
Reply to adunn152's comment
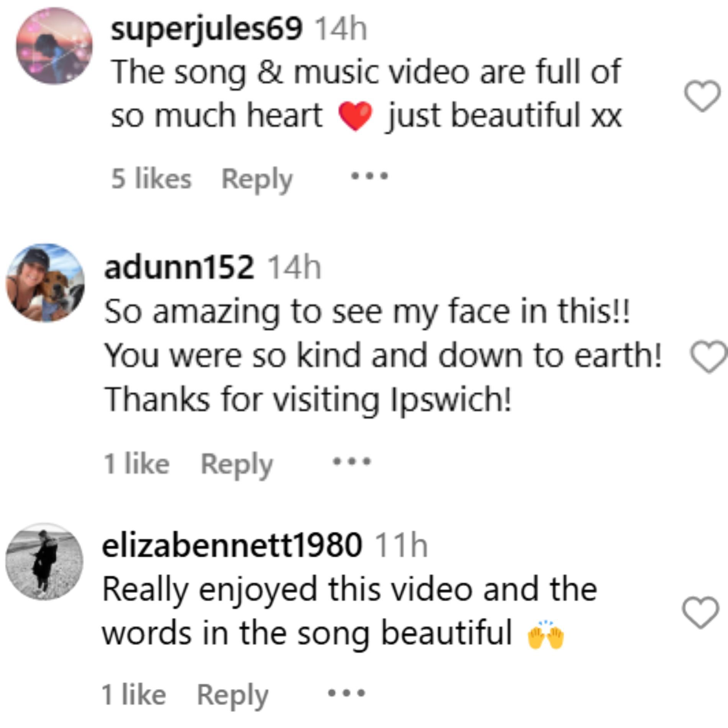[236, 464]
